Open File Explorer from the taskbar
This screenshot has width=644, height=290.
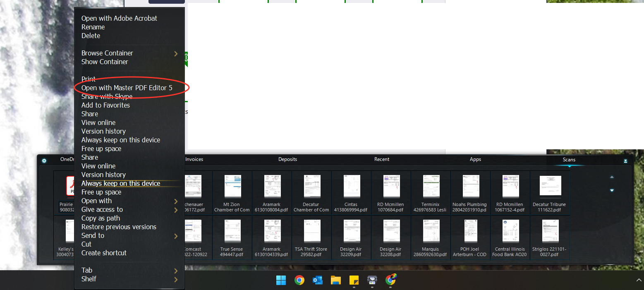click(335, 280)
